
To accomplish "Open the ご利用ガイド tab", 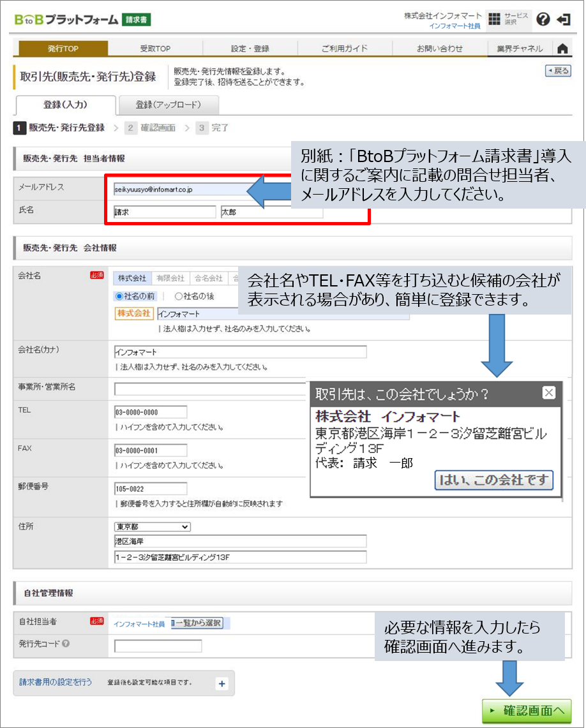I will pyautogui.click(x=345, y=48).
